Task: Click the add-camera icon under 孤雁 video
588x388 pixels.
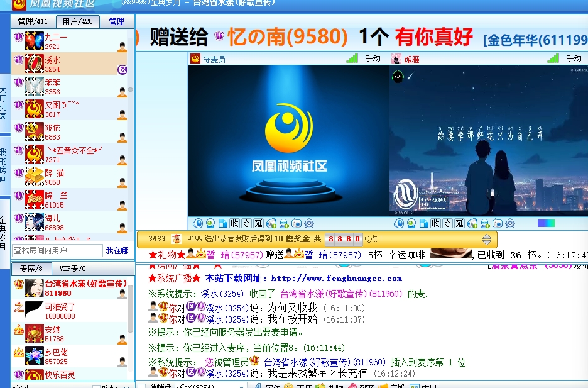Action: [472, 224]
